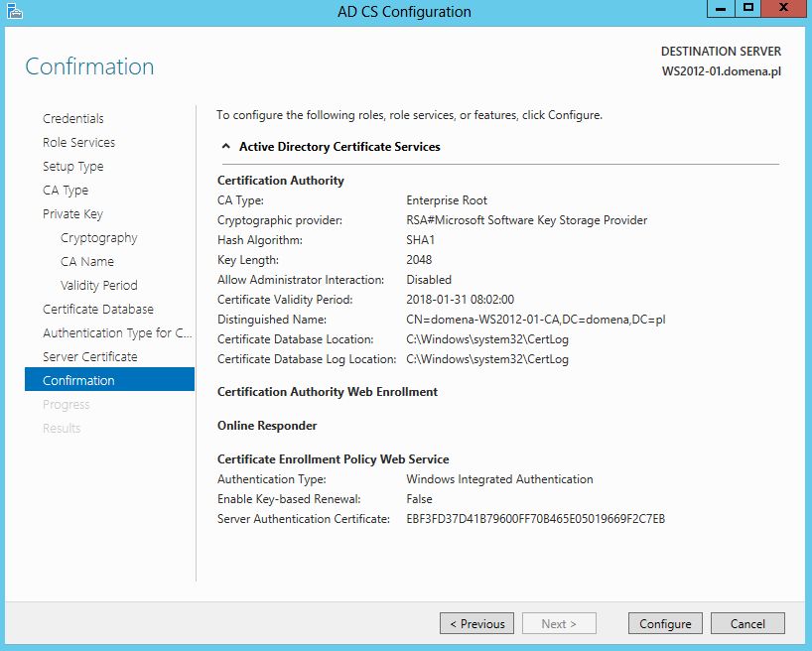This screenshot has height=651, width=812.
Task: Navigate to CA Type page
Action: click(66, 191)
